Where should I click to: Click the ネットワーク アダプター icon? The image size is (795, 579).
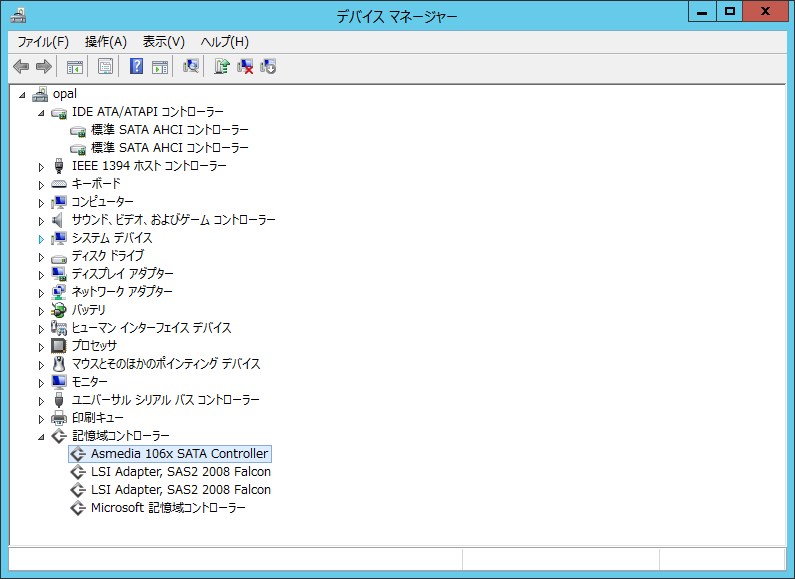59,292
